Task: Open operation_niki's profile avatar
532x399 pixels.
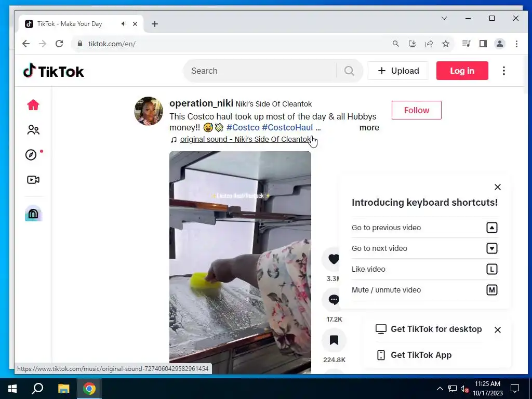Action: (149, 111)
